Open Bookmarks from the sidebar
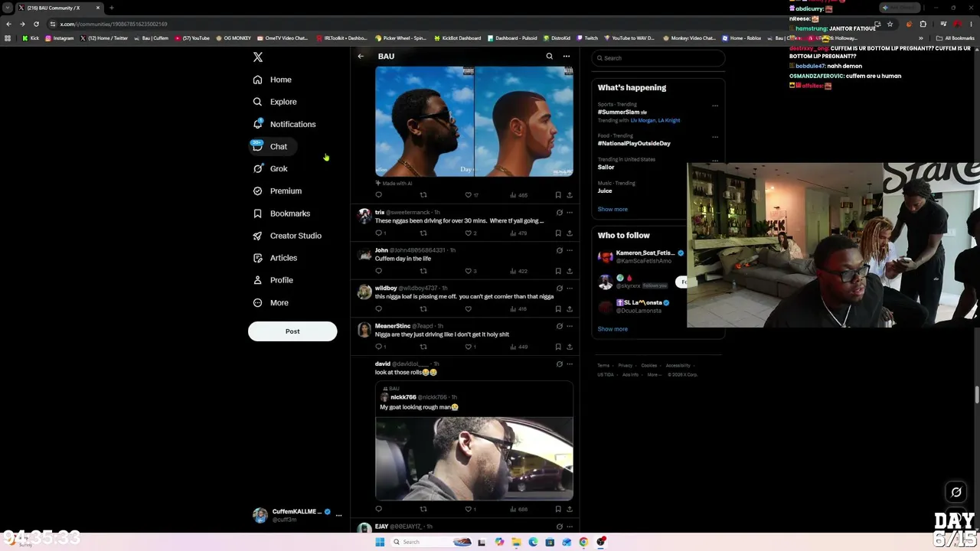Screen dimensions: 980x551 281,214
